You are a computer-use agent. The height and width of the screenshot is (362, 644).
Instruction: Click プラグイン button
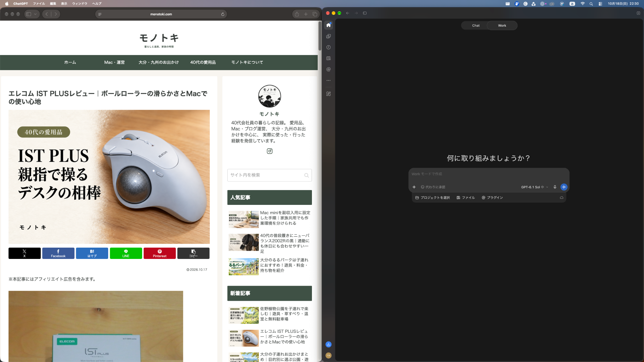492,198
